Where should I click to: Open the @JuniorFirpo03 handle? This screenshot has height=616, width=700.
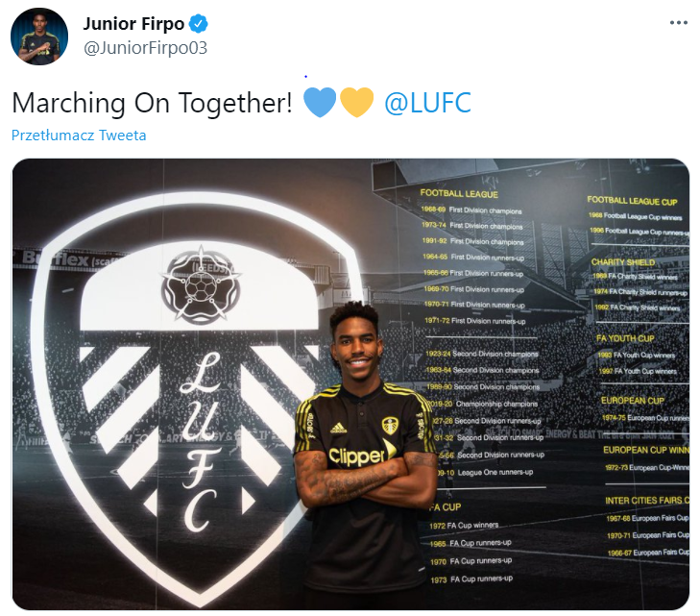tap(146, 48)
